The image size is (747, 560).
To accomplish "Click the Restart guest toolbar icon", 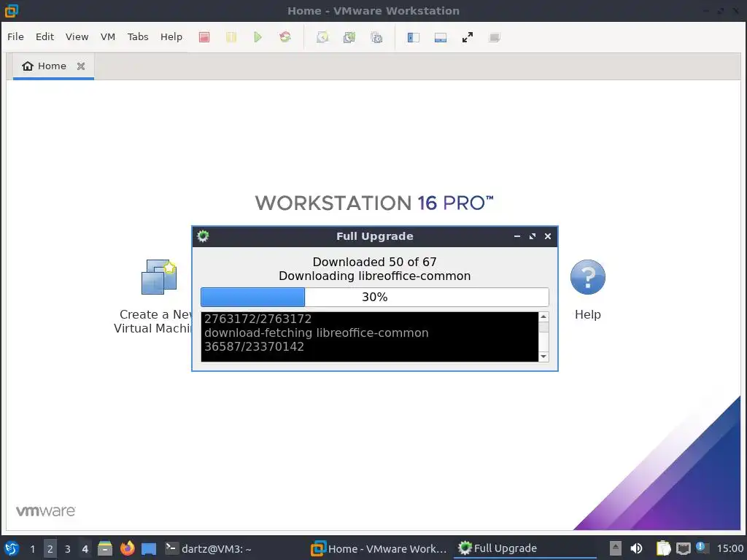I will pyautogui.click(x=285, y=37).
